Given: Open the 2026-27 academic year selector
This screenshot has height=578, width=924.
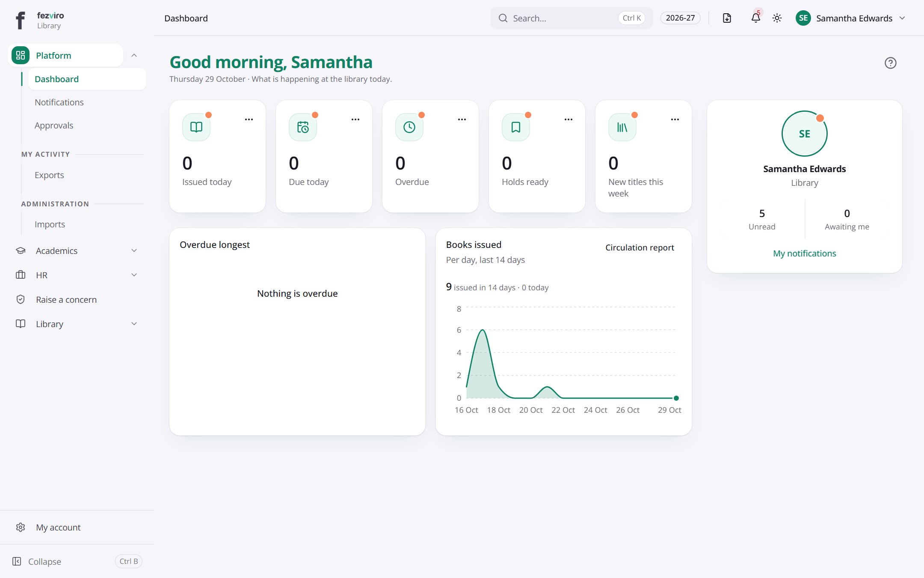Looking at the screenshot, I should point(680,18).
